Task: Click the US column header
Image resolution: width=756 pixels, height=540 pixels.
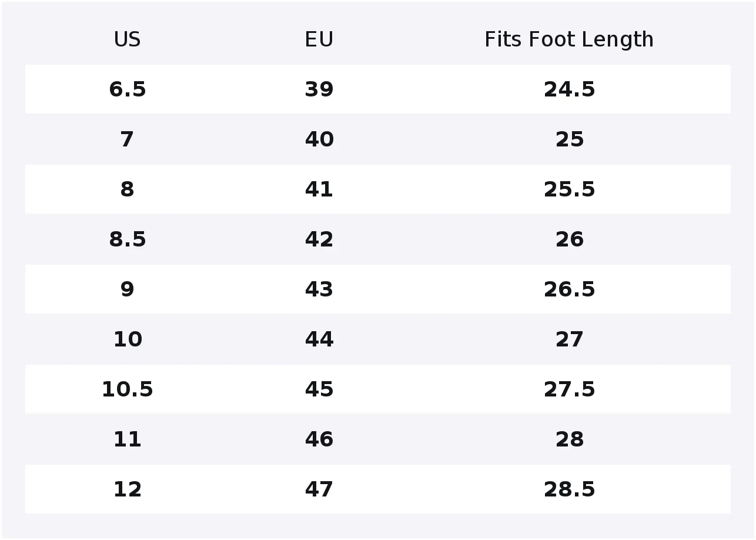Action: [127, 39]
